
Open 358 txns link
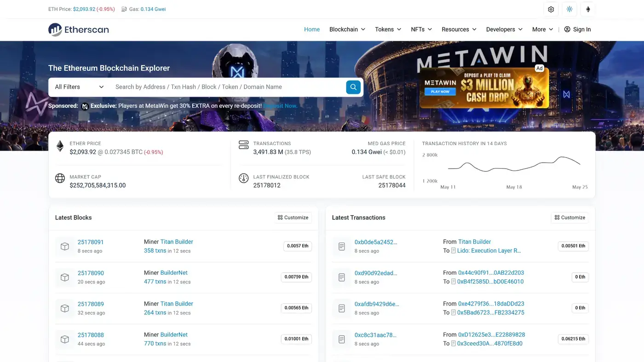coord(155,251)
